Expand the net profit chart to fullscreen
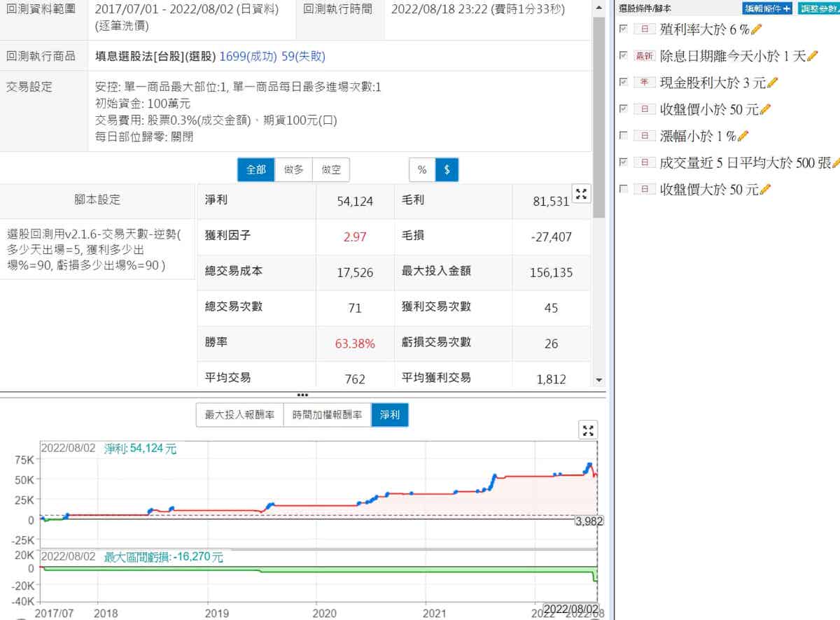 [x=589, y=430]
